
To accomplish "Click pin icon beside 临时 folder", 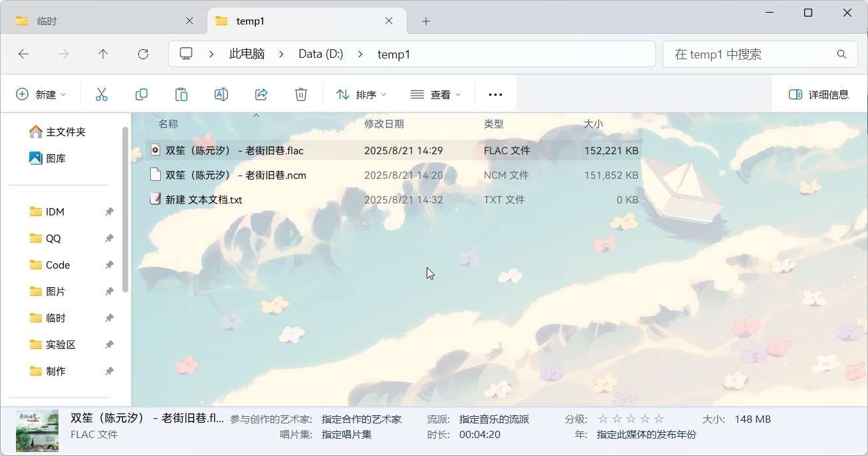I will (x=109, y=318).
